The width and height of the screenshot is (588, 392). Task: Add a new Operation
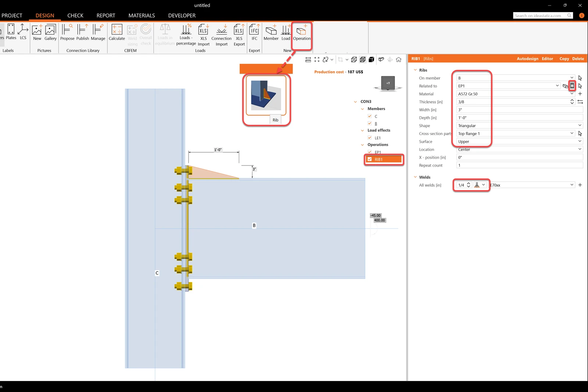pos(302,32)
